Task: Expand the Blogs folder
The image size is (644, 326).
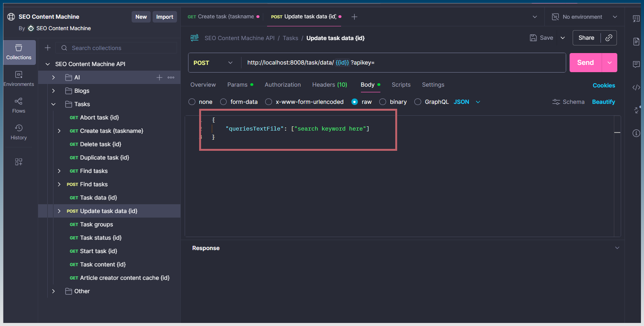Action: coord(53,91)
